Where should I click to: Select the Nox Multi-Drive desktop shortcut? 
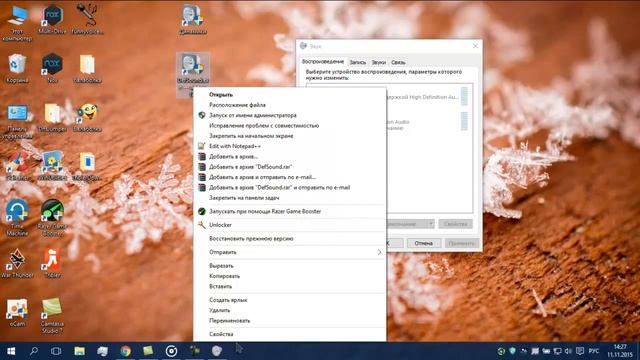(x=52, y=19)
